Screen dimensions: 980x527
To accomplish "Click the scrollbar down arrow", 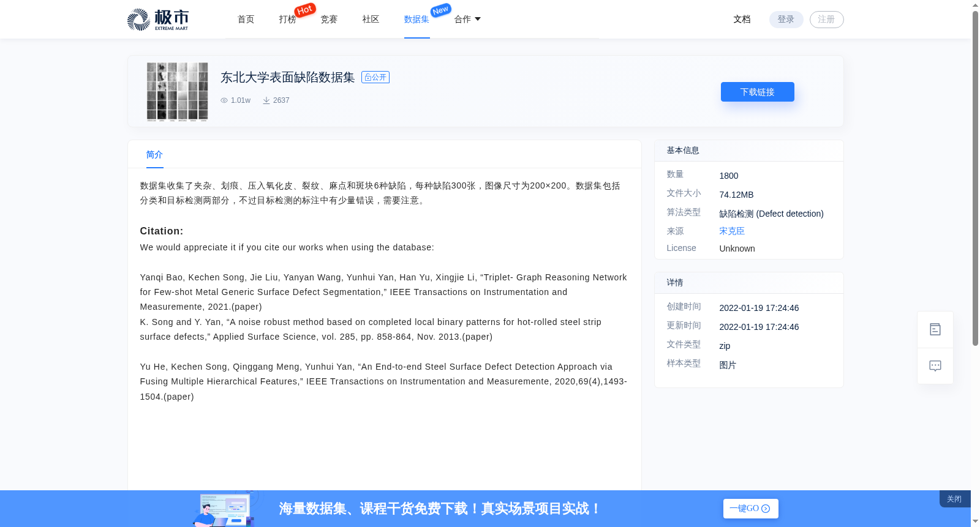I will click(x=975, y=522).
